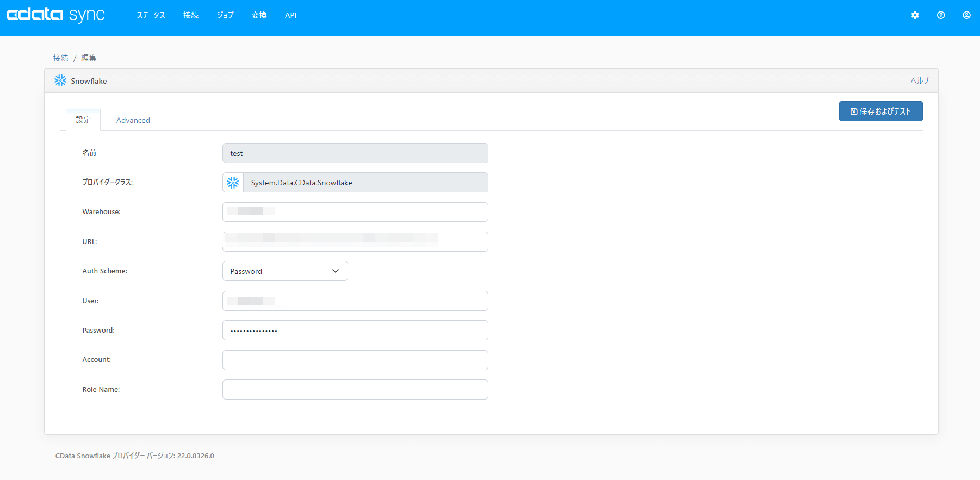Image resolution: width=980 pixels, height=480 pixels.
Task: Open the settings gear icon
Action: [915, 15]
